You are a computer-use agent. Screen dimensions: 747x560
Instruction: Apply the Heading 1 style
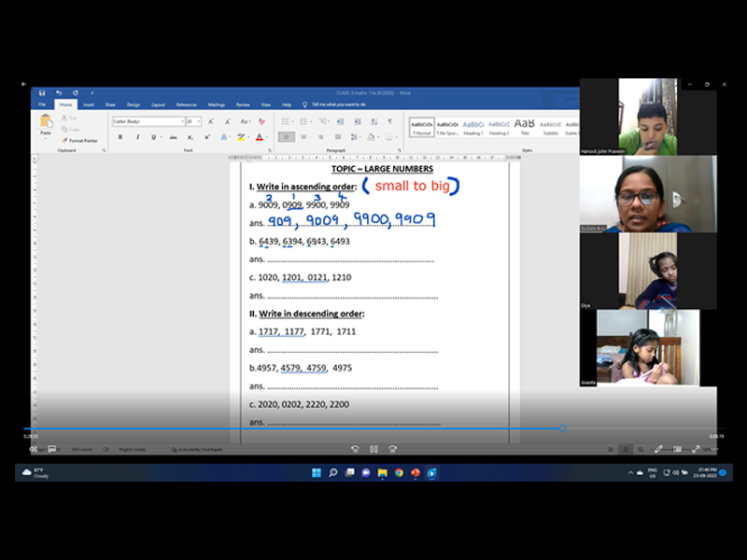click(473, 127)
